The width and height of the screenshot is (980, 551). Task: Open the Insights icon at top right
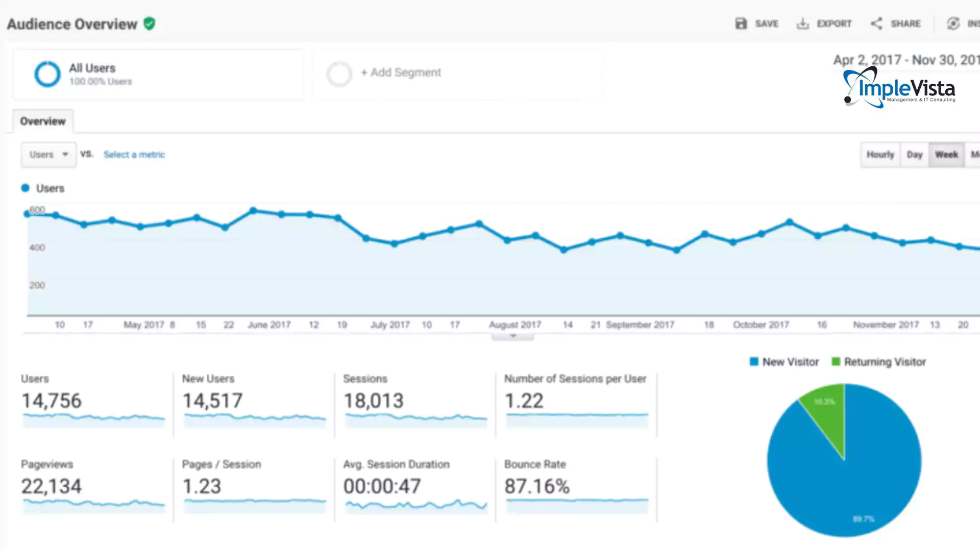[x=953, y=23]
